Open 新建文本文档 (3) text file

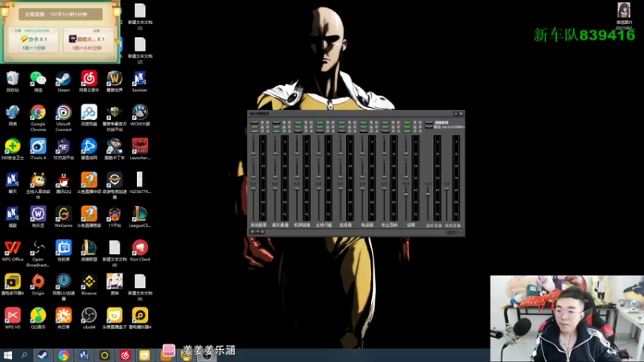click(139, 16)
